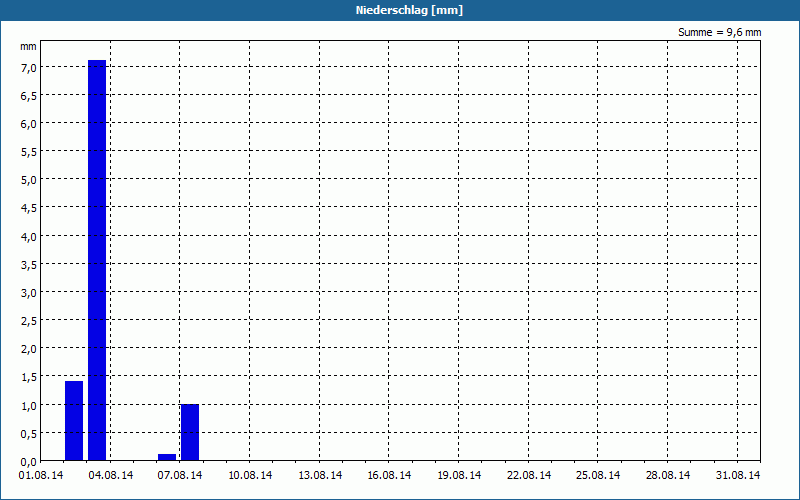This screenshot has width=800, height=500.
Task: Click the tallest blue precipitation bar
Action: pyautogui.click(x=97, y=260)
